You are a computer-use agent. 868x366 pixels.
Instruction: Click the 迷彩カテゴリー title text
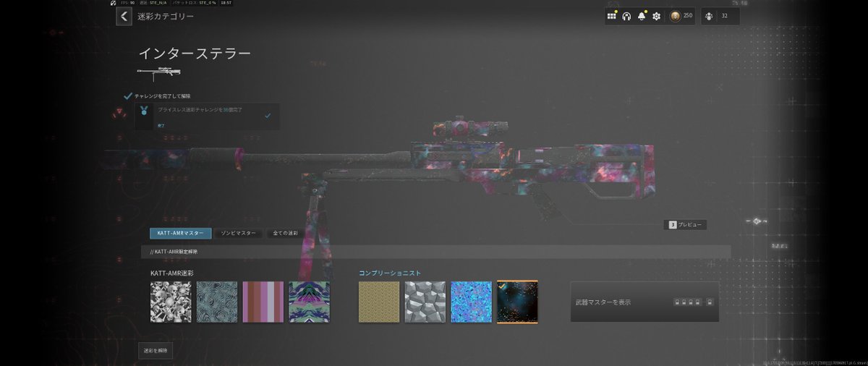[x=166, y=16]
